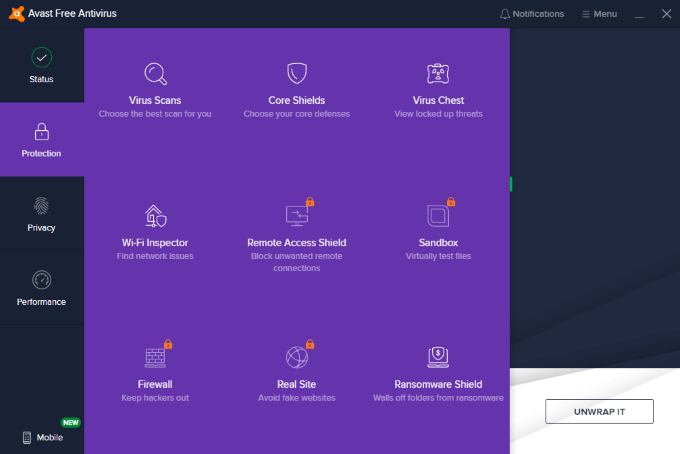Click the Notifications bell icon
This screenshot has height=454, width=680.
[504, 14]
